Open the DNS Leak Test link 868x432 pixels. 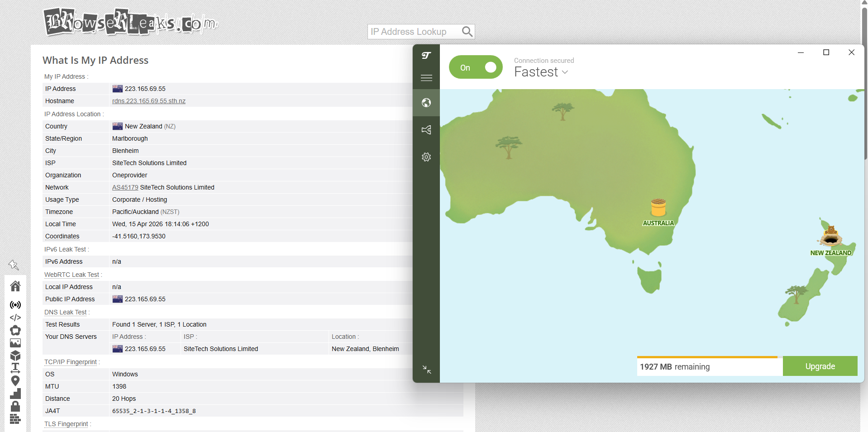click(65, 312)
